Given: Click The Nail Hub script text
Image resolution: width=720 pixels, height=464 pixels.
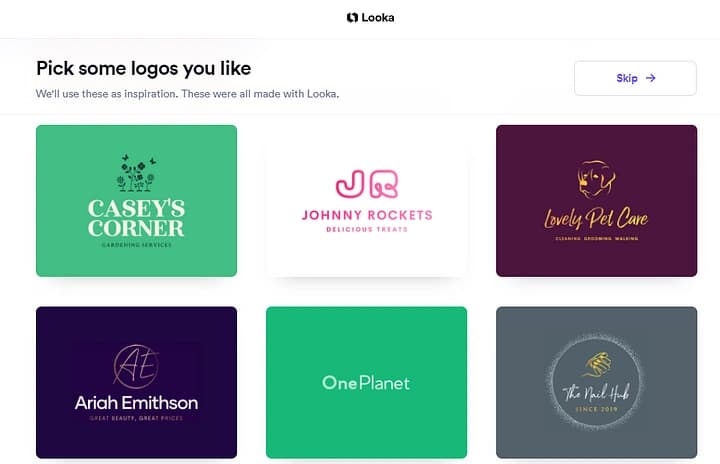Looking at the screenshot, I should pos(596,392).
